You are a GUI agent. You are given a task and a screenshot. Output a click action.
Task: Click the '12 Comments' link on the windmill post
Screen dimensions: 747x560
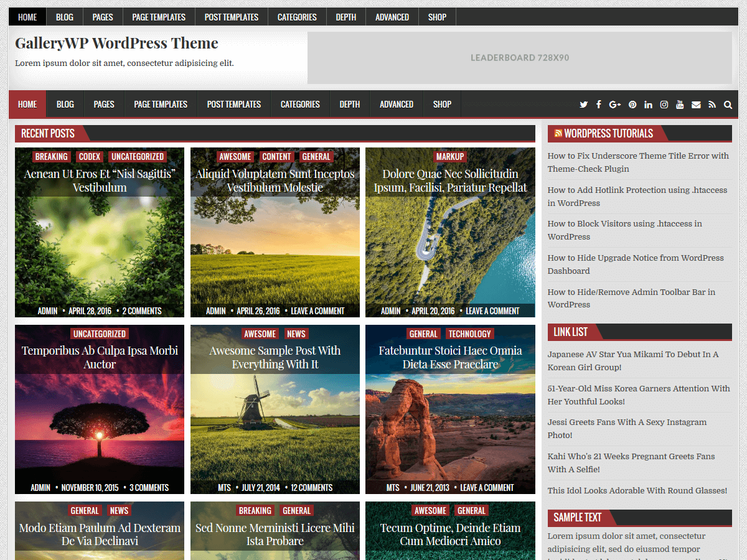(x=311, y=488)
